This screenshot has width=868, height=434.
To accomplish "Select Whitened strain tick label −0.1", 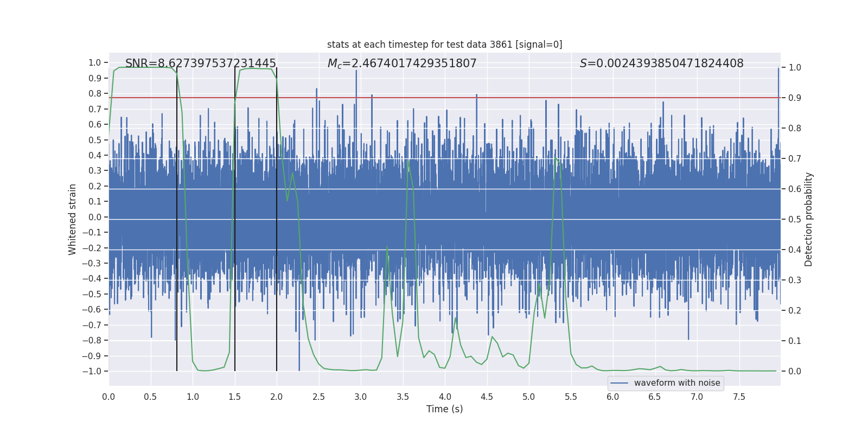I will pos(92,233).
